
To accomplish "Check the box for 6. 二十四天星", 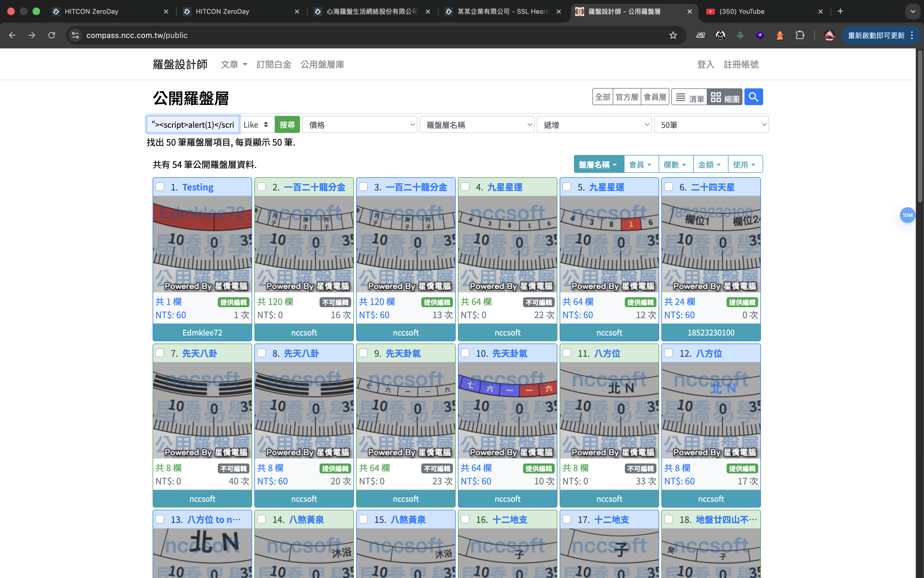I will tap(669, 187).
